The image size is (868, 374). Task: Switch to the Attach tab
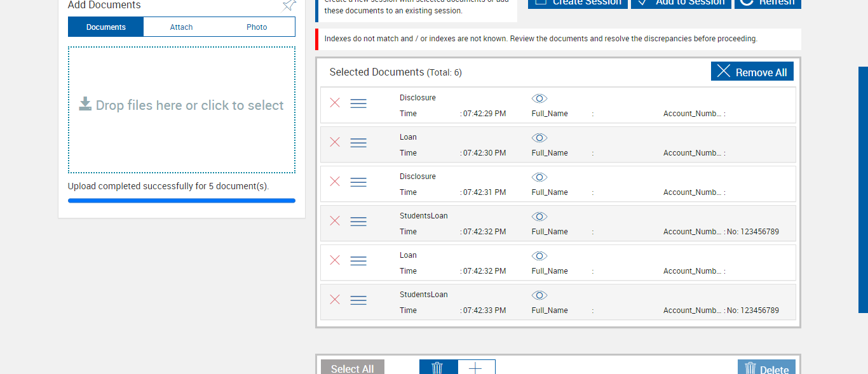coord(181,27)
